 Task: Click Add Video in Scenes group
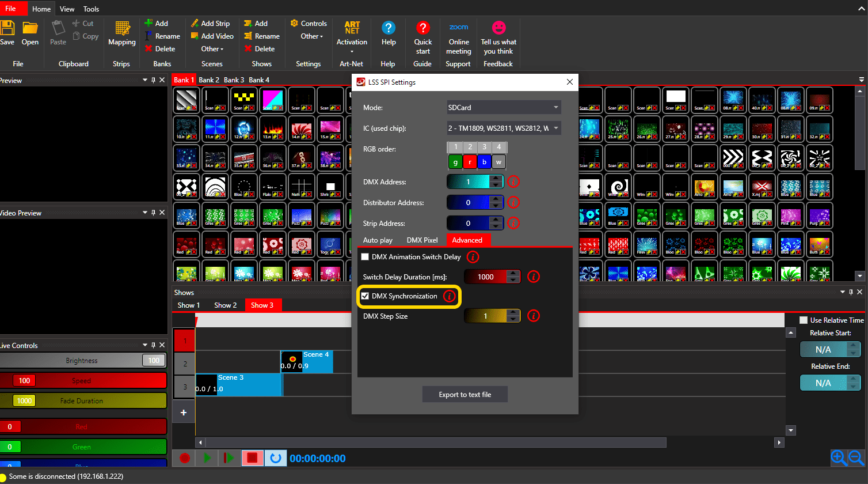[212, 36]
